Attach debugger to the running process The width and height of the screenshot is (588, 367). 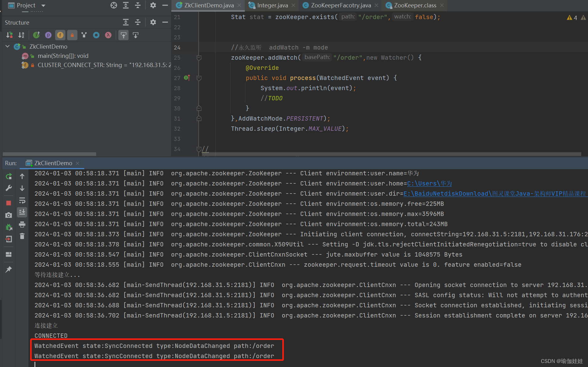click(x=9, y=227)
